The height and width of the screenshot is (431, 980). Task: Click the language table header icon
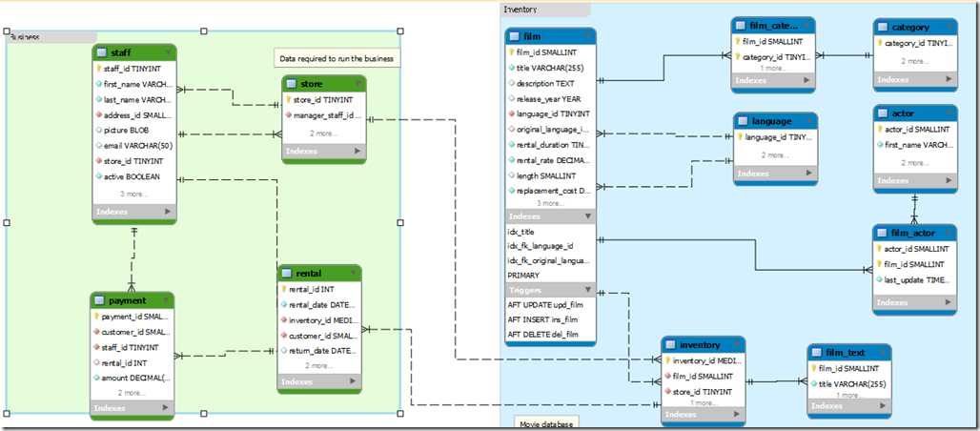coord(743,121)
